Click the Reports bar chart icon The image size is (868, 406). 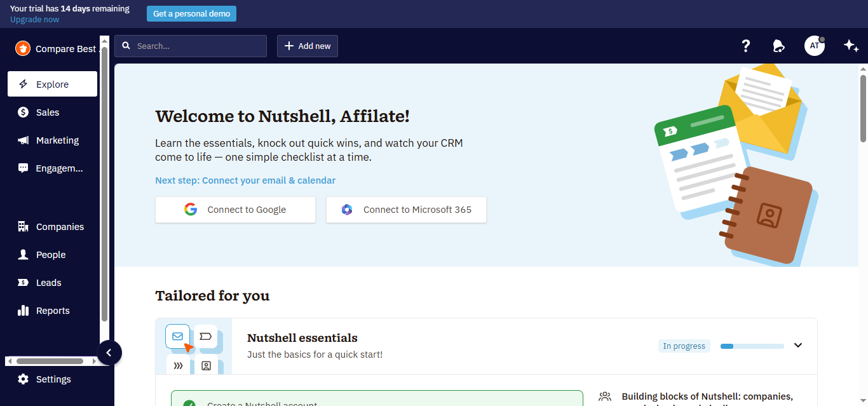click(x=24, y=310)
